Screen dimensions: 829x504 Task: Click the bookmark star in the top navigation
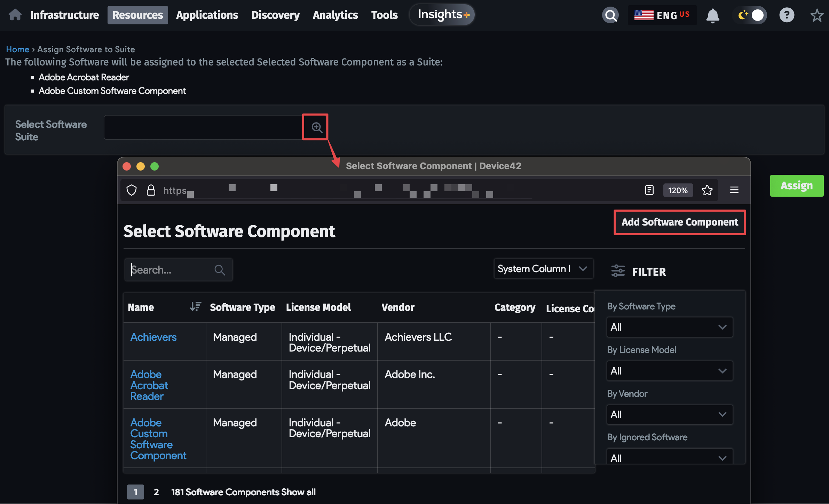pyautogui.click(x=817, y=15)
